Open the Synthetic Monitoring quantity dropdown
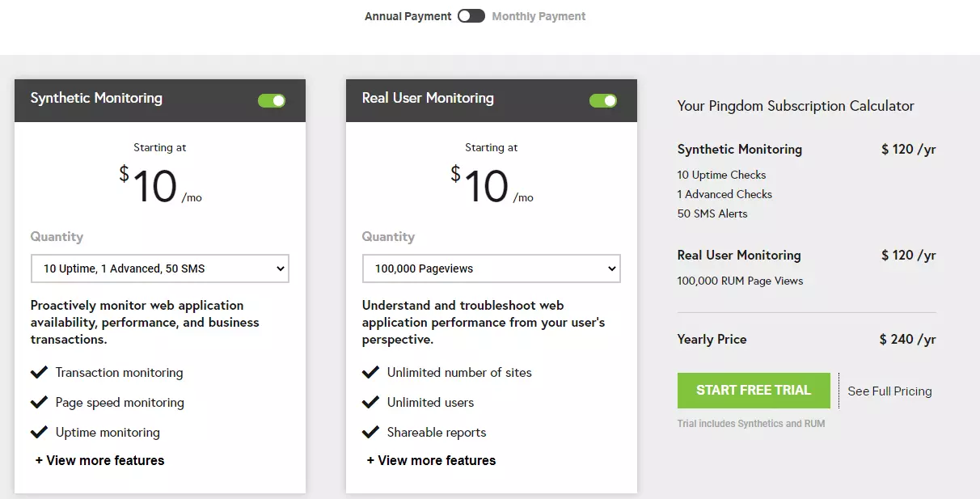The width and height of the screenshot is (980, 499). point(160,269)
